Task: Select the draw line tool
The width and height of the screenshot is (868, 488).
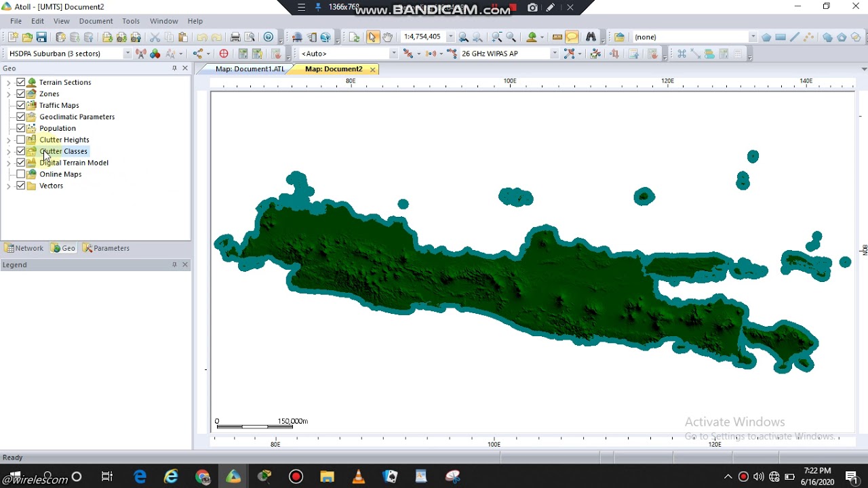Action: (795, 37)
